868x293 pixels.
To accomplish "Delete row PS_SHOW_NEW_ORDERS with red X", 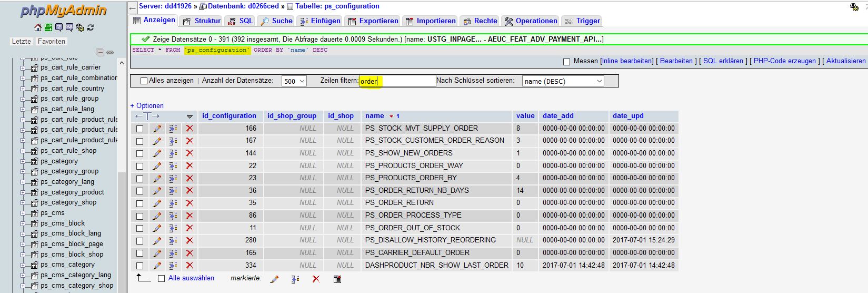I will point(189,153).
